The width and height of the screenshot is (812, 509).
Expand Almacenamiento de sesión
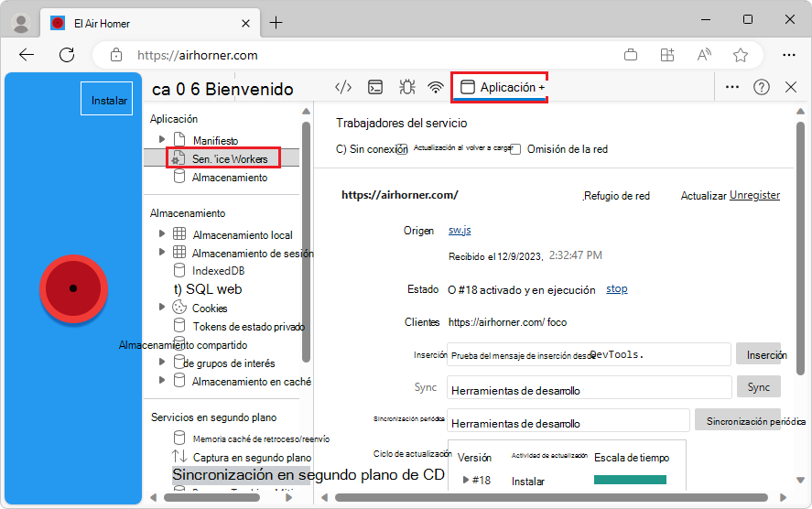coord(162,252)
